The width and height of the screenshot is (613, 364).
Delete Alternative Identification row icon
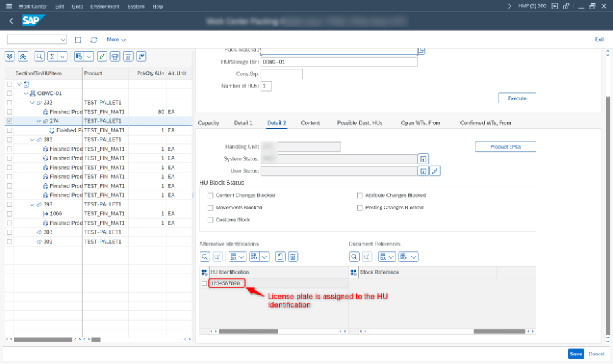pos(293,257)
